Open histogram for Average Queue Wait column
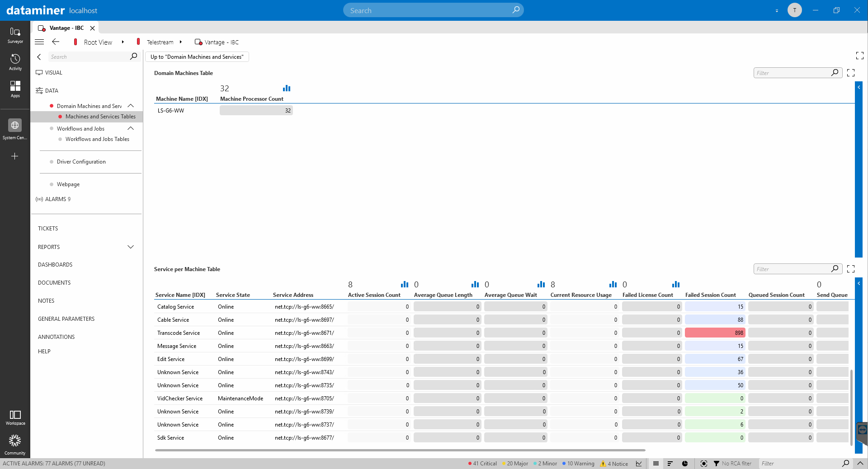 [x=541, y=284]
